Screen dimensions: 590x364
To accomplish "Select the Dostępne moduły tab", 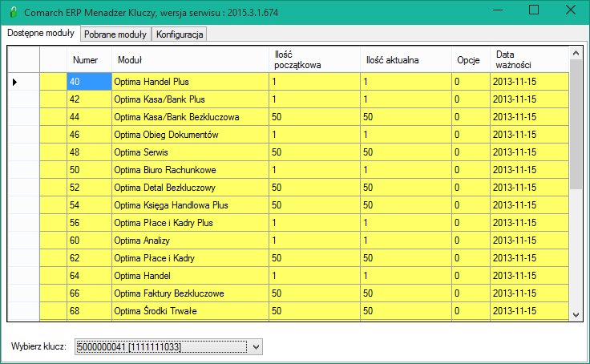I will (41, 33).
